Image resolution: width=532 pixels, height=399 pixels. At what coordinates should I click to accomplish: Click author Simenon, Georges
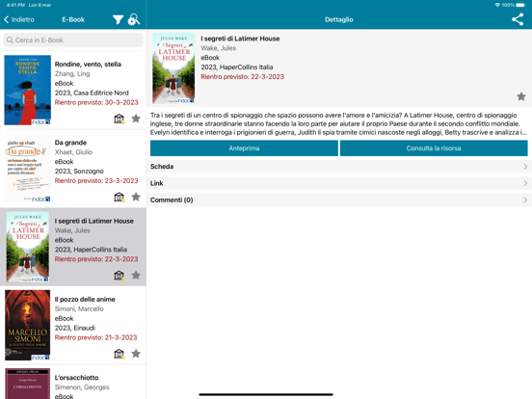(82, 387)
